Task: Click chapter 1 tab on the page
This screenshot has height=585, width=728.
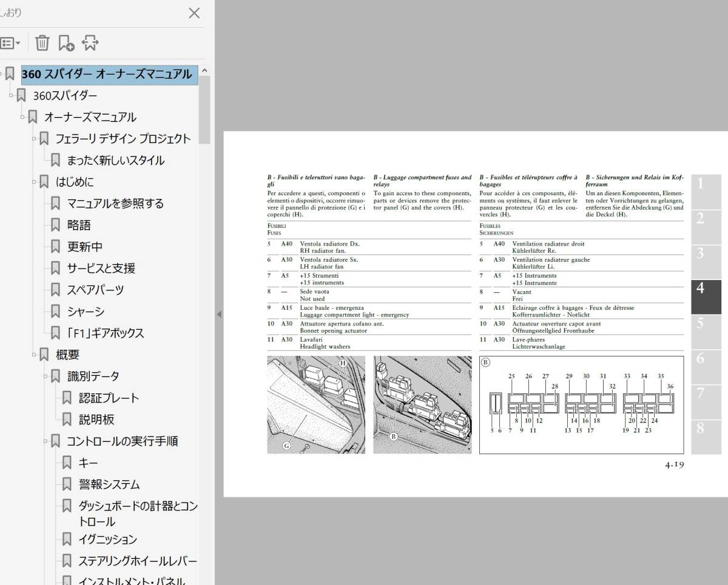Action: [x=706, y=192]
